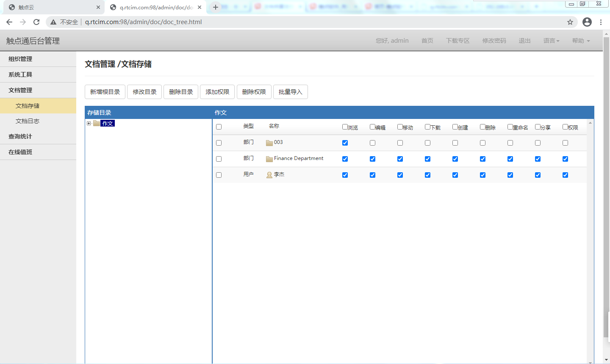Open the 帮助 help dropdown
Viewport: 610px width, 364px height.
click(581, 41)
